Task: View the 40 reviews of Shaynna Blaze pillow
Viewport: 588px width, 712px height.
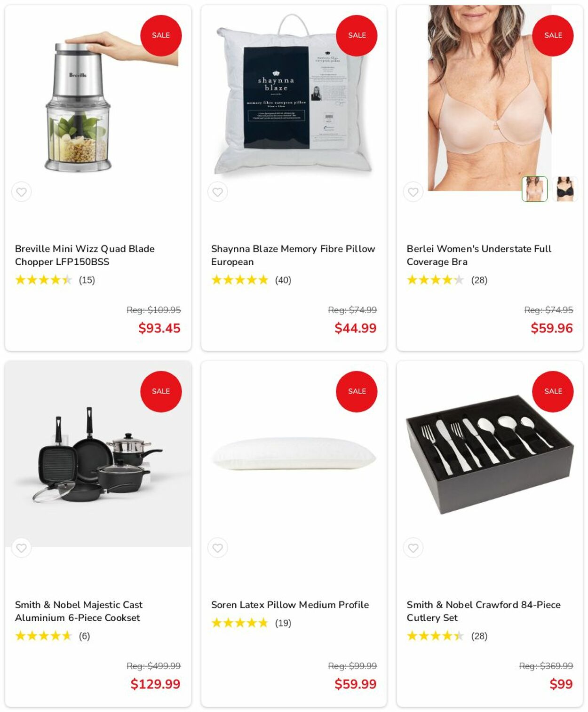Action: point(283,280)
